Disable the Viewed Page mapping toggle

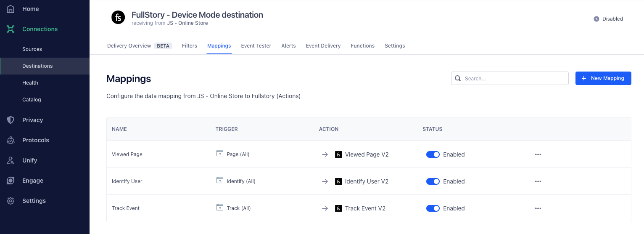pos(433,154)
